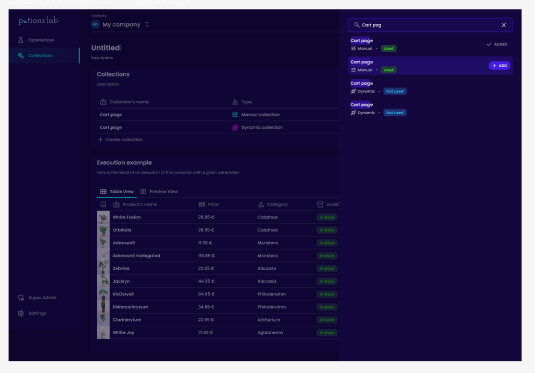This screenshot has height=373, width=535.
Task: Click the 44.95 € price for Jacklyn
Action: [206, 282]
